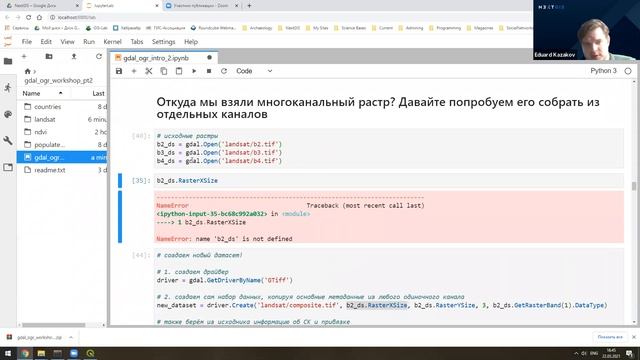Click the cell with gdal.Open landsat rasters
640x360 pixels.
389,148
